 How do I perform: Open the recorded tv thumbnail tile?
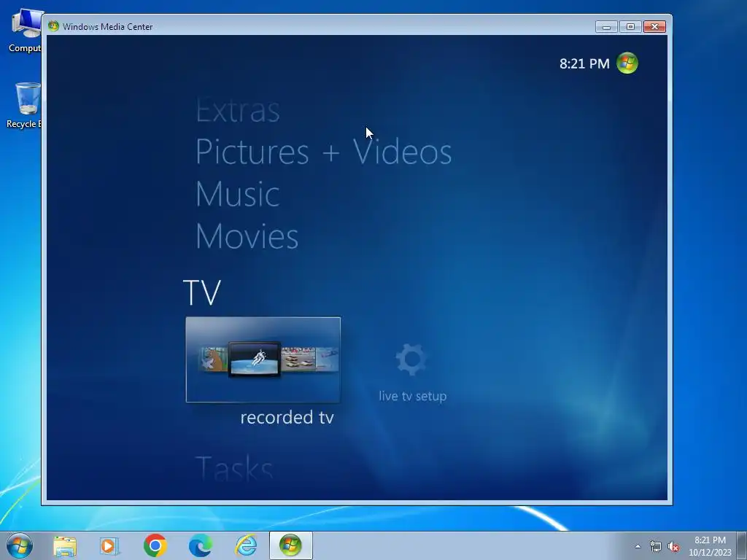(263, 359)
